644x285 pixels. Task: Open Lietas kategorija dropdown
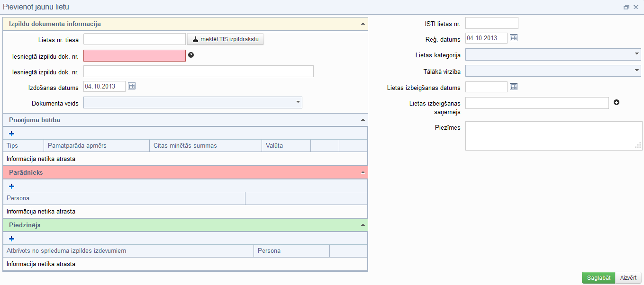pos(553,54)
